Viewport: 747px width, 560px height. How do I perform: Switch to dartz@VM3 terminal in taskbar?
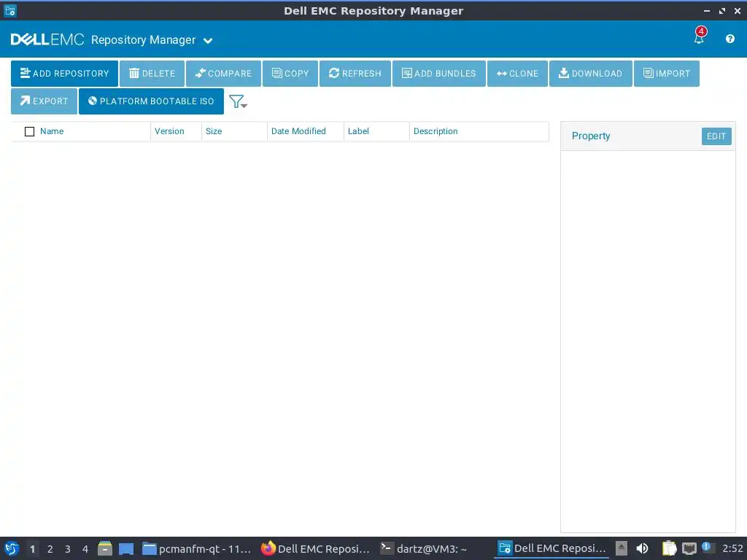(423, 548)
